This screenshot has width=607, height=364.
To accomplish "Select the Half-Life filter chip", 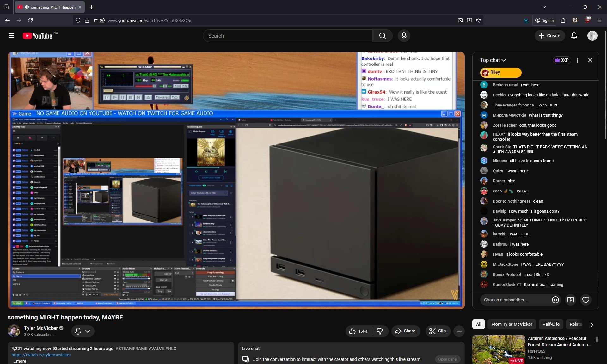I will (x=550, y=324).
